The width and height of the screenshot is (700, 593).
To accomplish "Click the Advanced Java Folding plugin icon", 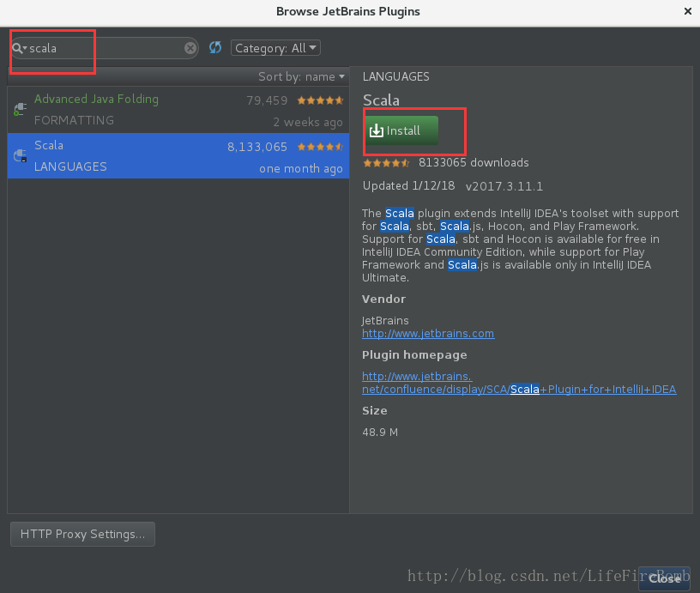I will tap(20, 109).
